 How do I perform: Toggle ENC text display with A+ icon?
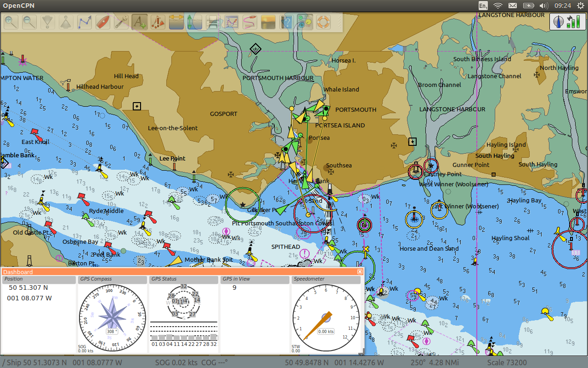click(140, 22)
